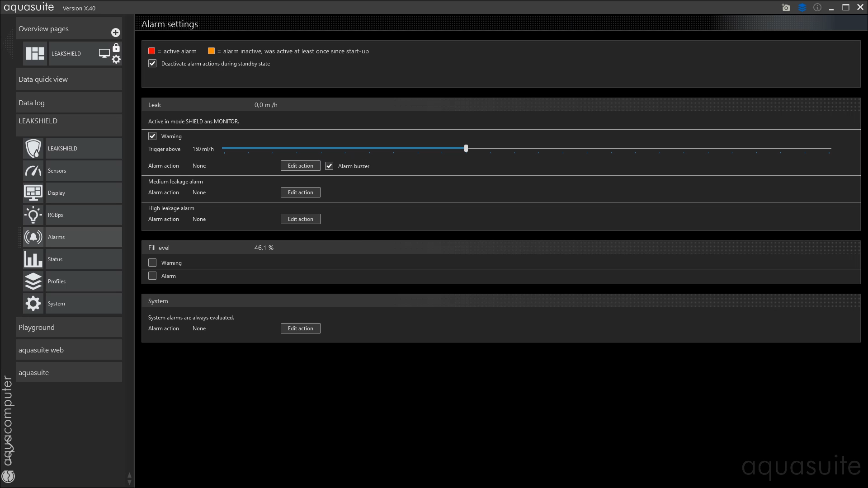The height and width of the screenshot is (488, 868).
Task: Open the Display page
Action: click(x=84, y=192)
